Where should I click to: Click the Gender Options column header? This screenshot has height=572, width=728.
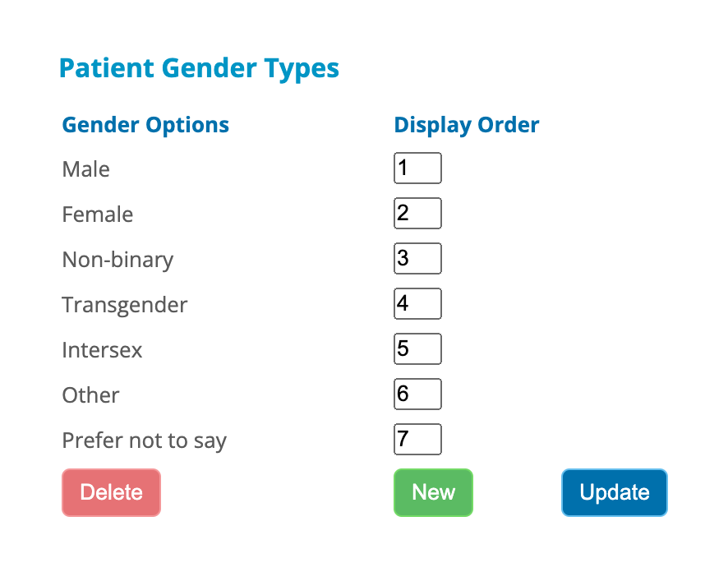pyautogui.click(x=145, y=126)
